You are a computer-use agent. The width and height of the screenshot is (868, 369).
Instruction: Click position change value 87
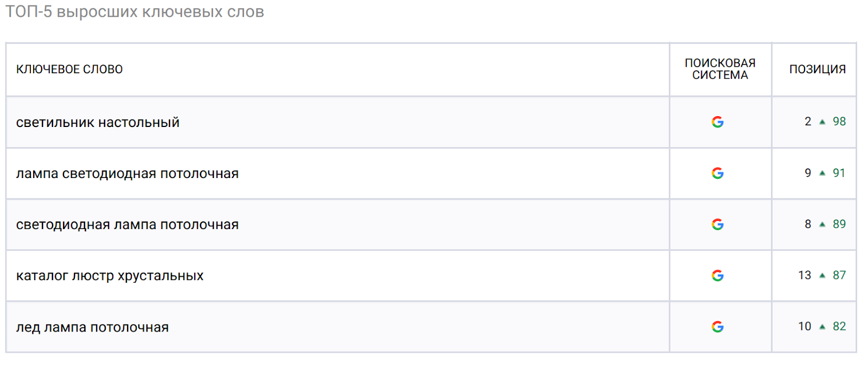839,275
